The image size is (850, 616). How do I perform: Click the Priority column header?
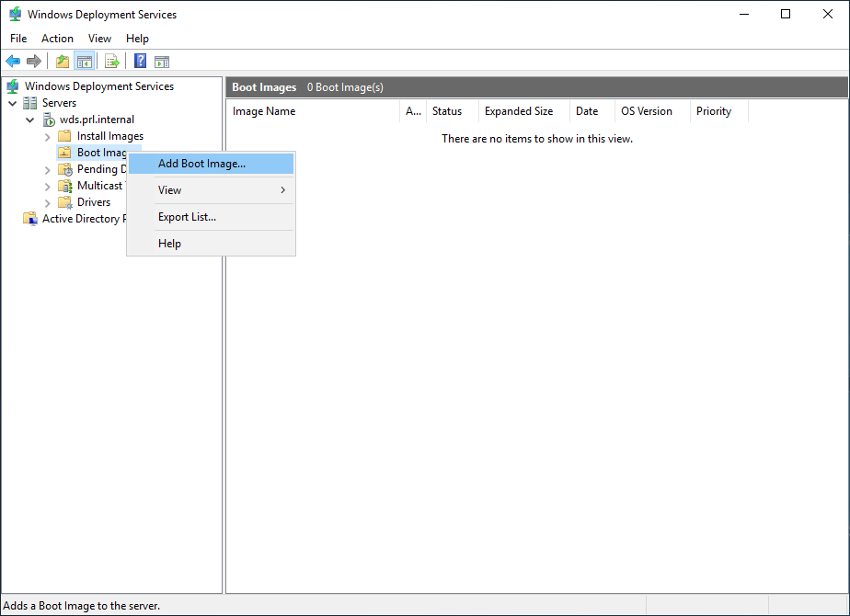(719, 111)
